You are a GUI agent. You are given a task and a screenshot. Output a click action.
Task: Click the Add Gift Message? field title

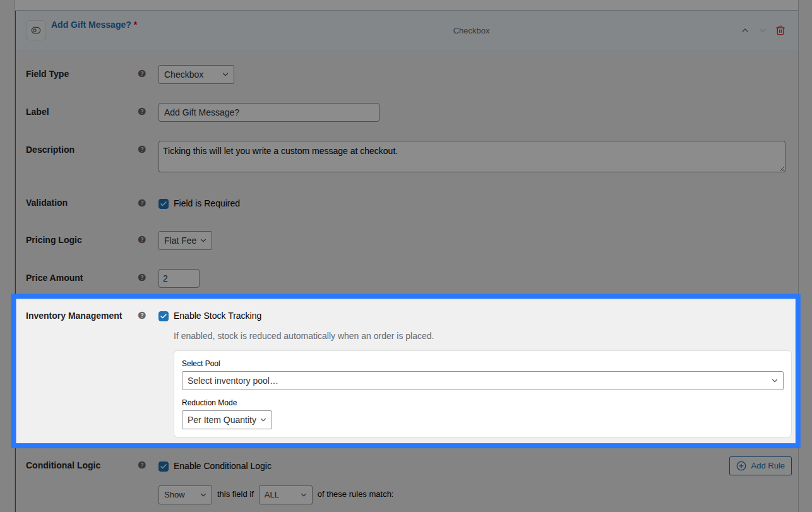click(91, 25)
